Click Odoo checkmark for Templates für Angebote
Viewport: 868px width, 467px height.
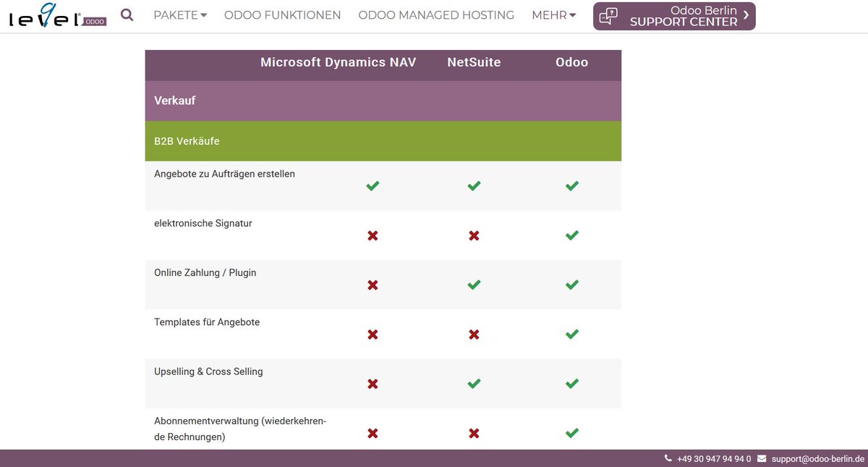pos(571,334)
